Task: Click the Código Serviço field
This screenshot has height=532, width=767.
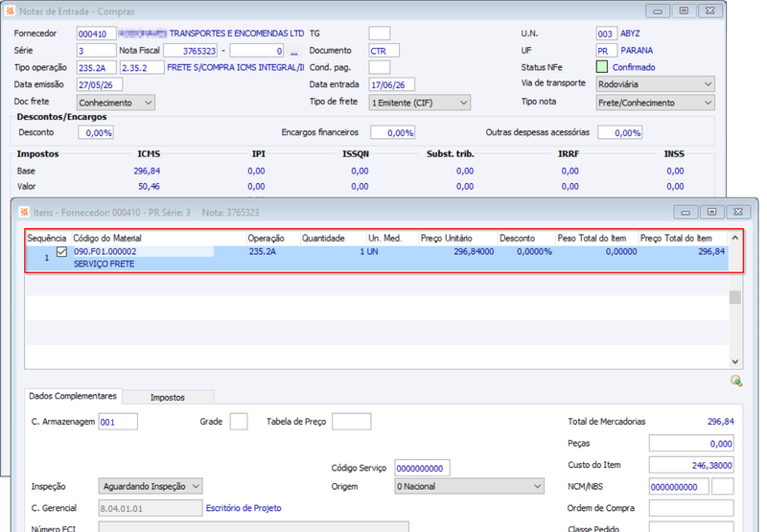Action: [422, 468]
